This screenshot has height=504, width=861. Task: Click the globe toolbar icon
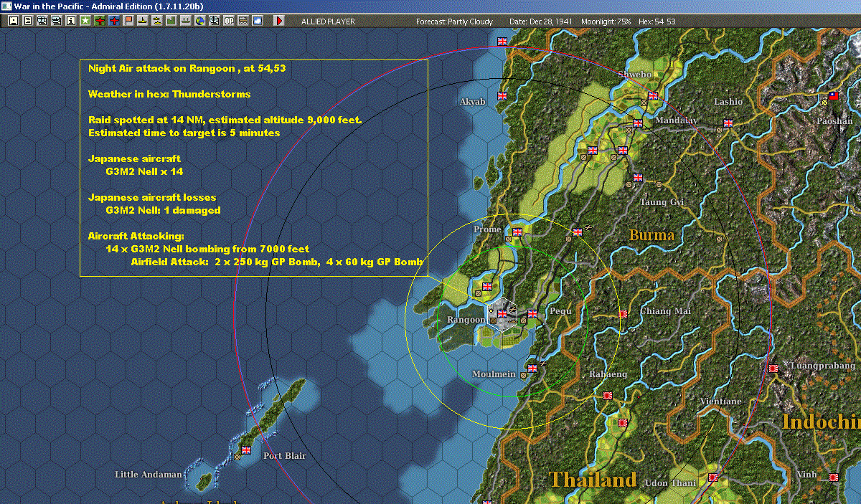(x=199, y=21)
